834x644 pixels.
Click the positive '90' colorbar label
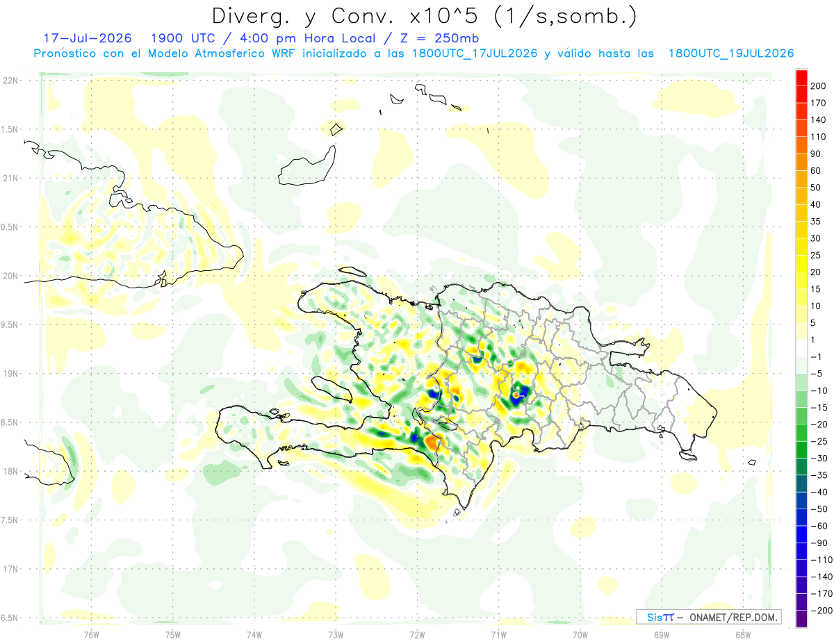tap(816, 154)
